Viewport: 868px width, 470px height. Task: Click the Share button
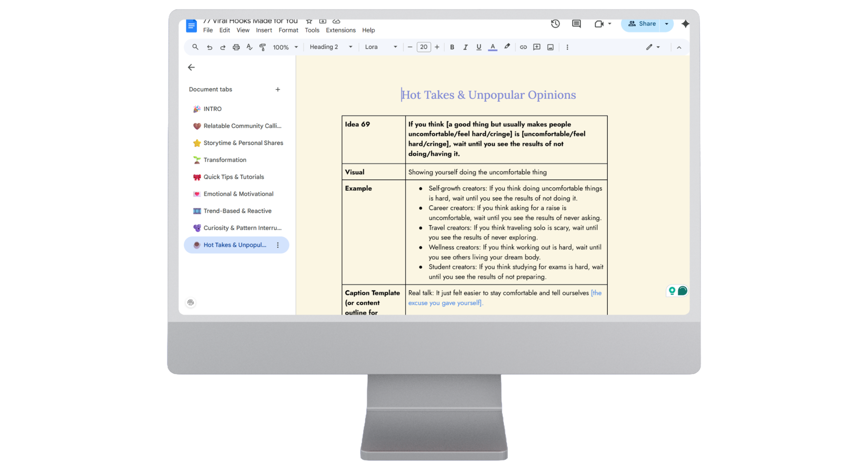point(641,24)
